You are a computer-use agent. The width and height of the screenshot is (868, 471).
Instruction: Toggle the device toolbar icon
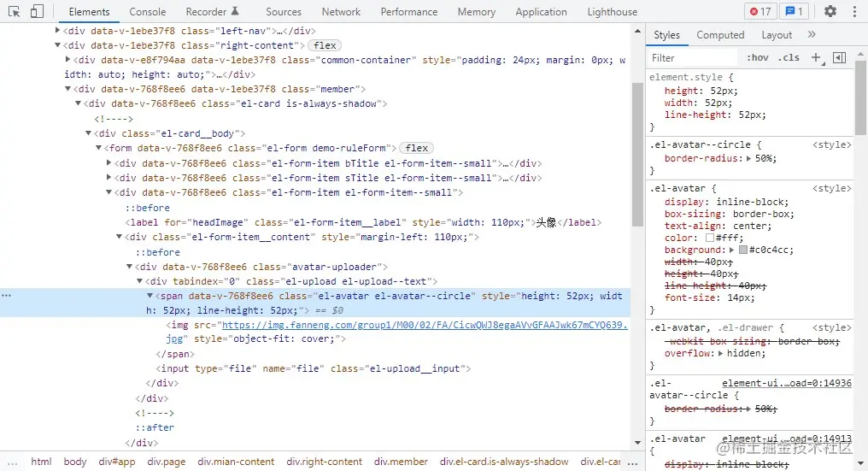37,11
